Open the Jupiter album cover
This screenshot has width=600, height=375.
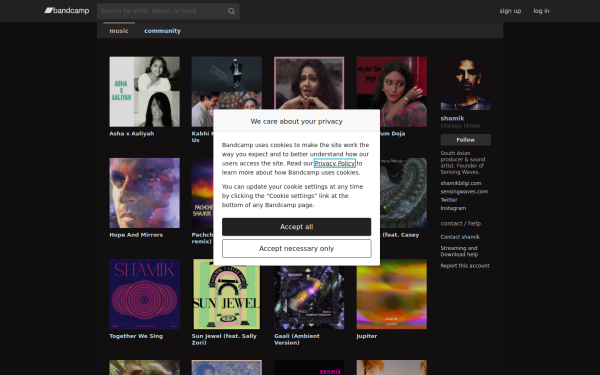[391, 294]
